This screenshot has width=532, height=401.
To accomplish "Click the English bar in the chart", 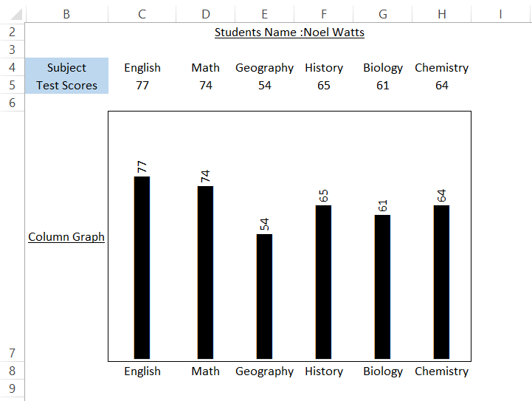I will tap(142, 266).
